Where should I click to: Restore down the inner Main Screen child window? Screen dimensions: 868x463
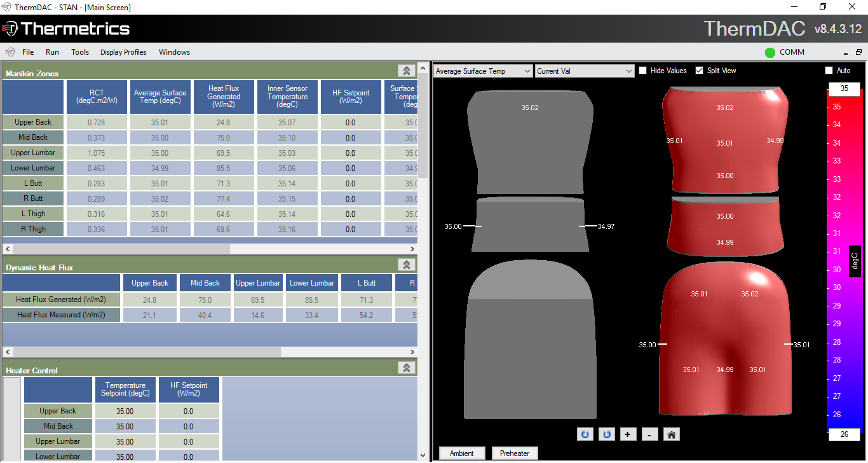(858, 53)
